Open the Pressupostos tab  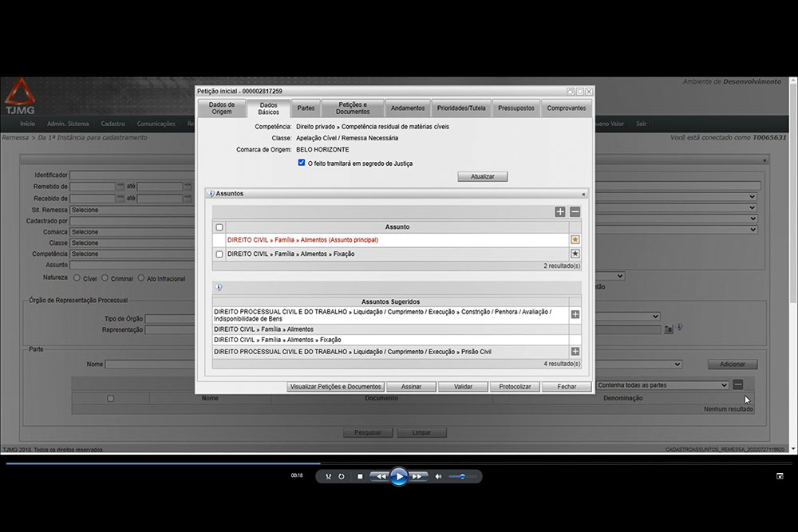[x=516, y=108]
